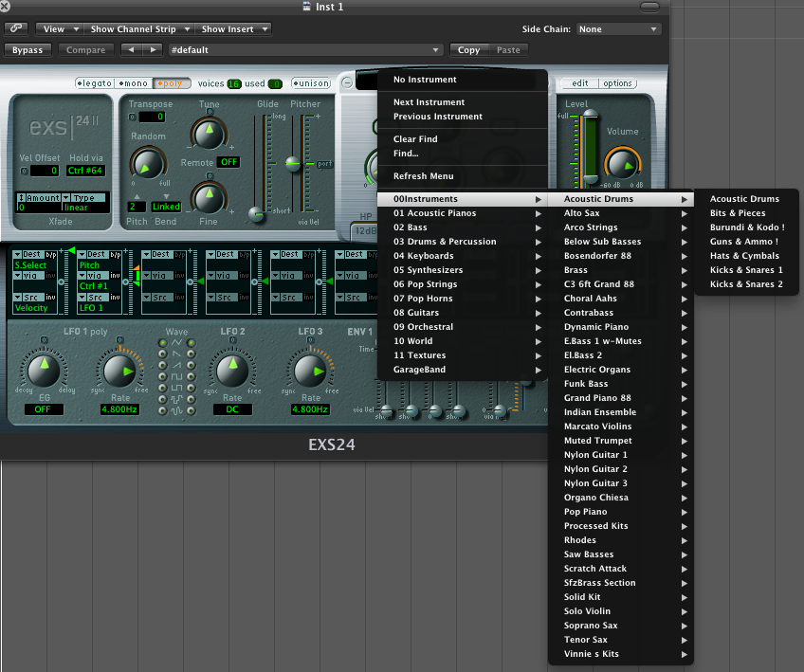Open the Side Chain None dropdown
The height and width of the screenshot is (672, 804).
pyautogui.click(x=618, y=29)
